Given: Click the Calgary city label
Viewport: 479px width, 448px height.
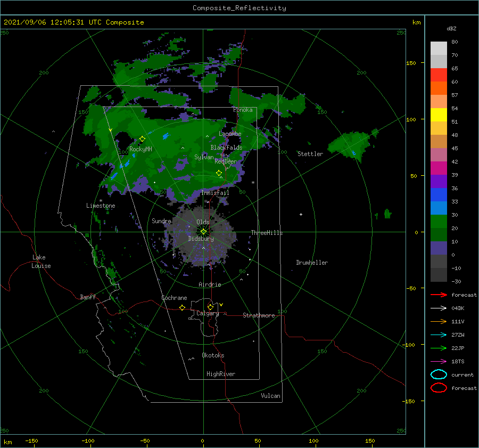Looking at the screenshot, I should [208, 313].
